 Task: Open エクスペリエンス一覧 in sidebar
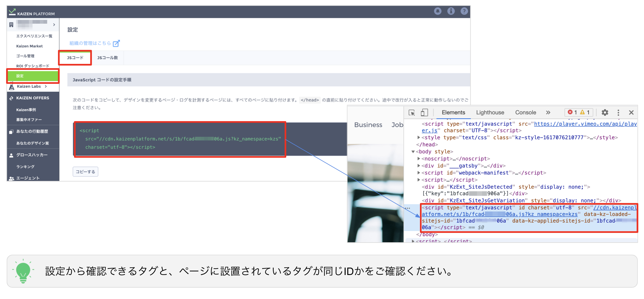click(x=34, y=36)
